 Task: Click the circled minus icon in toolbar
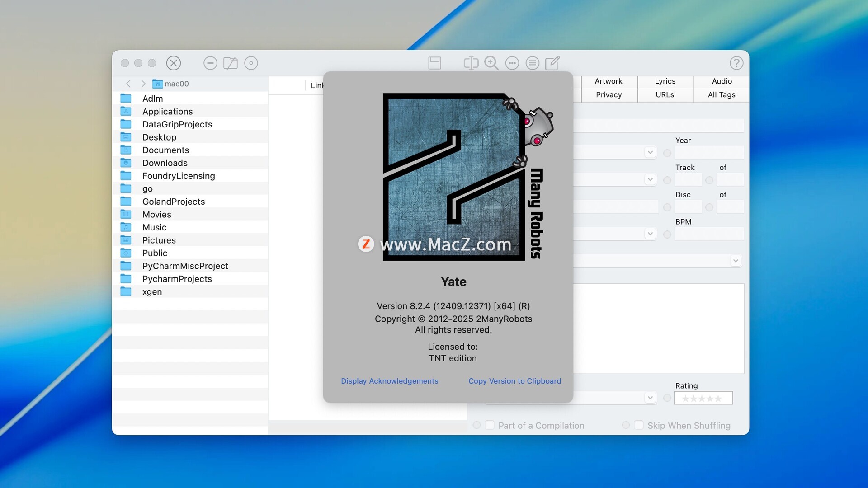(210, 63)
